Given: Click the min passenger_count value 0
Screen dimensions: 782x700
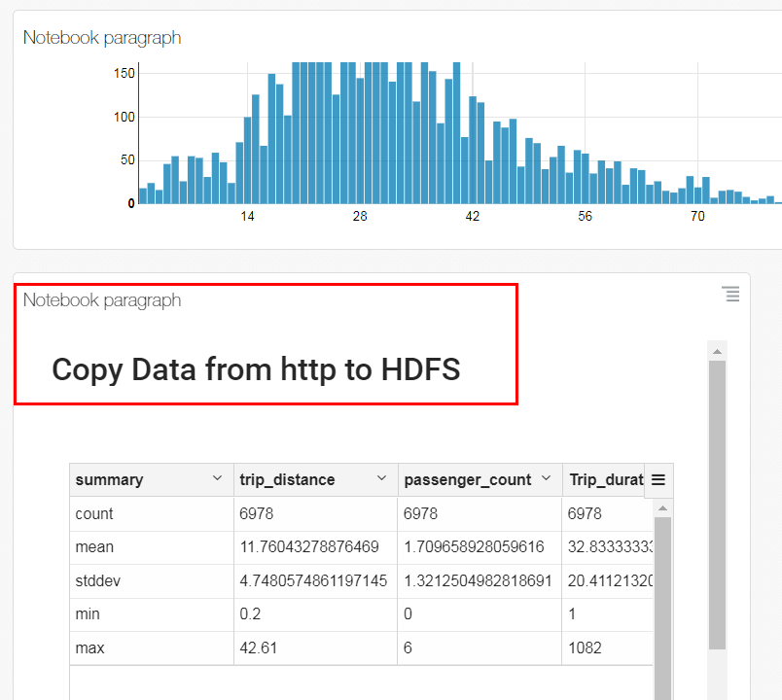Looking at the screenshot, I should click(407, 614).
